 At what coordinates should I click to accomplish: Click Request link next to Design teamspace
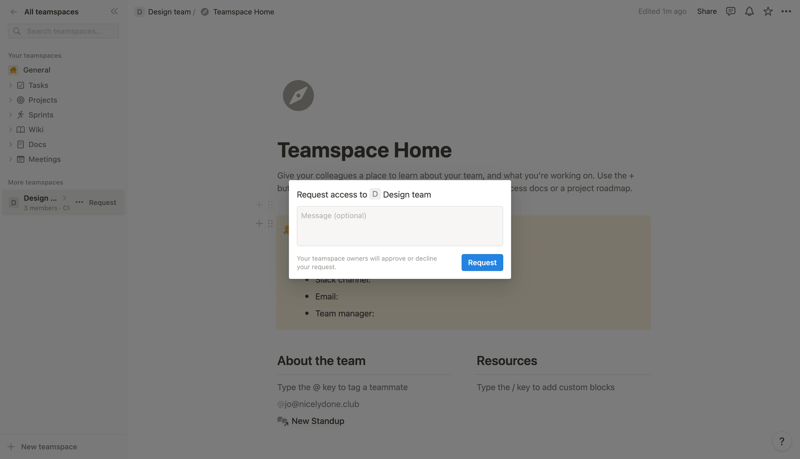[x=103, y=202]
